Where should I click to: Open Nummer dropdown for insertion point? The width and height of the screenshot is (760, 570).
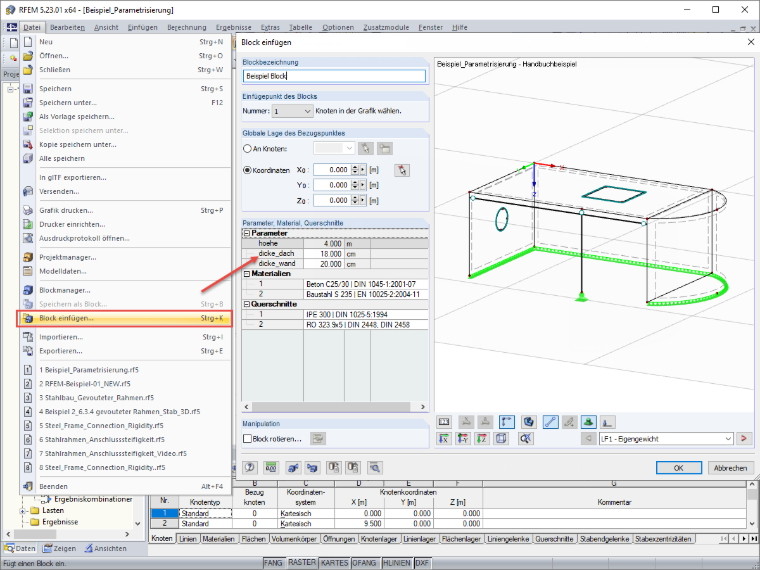(307, 111)
